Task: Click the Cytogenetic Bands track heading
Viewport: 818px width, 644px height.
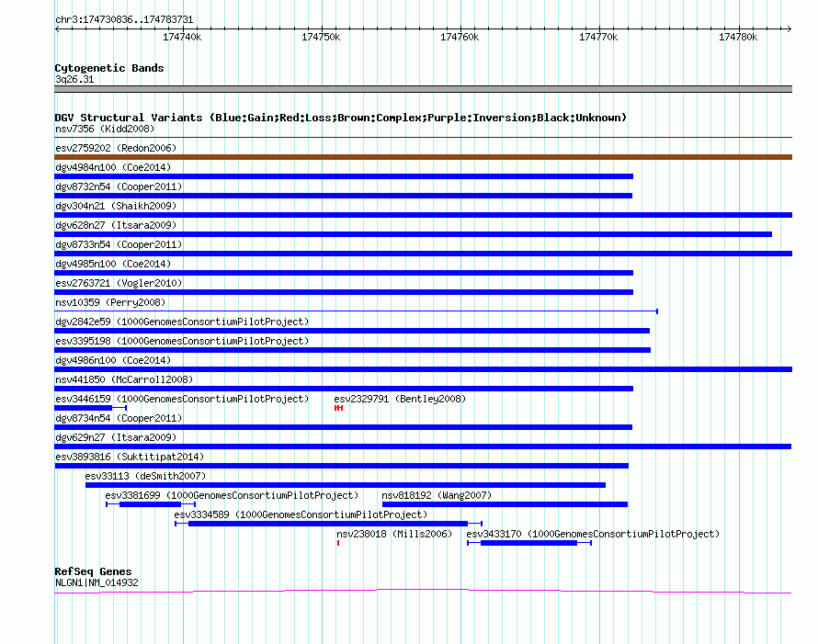Action: coord(109,68)
